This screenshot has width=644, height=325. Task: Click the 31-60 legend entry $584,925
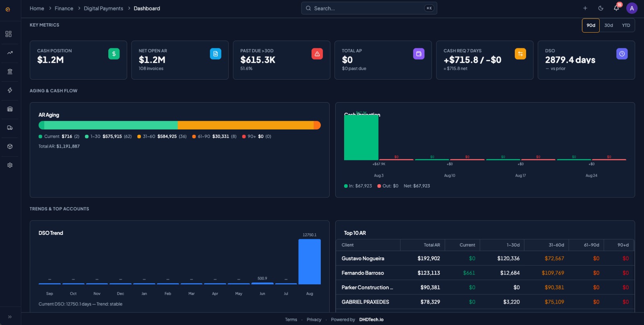162,136
